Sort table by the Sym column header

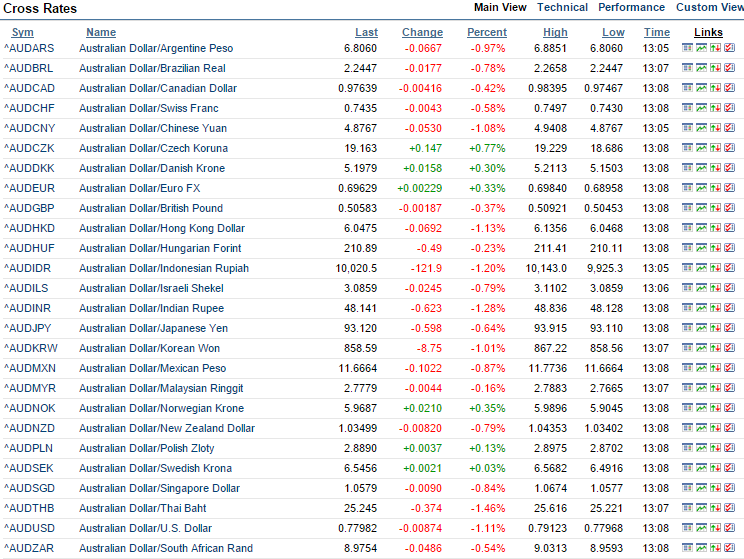tap(22, 32)
